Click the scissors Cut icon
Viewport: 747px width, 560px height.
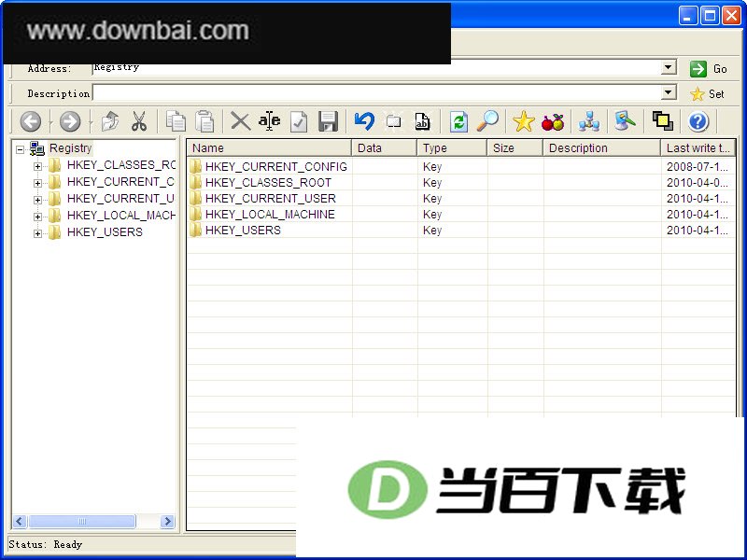[138, 121]
